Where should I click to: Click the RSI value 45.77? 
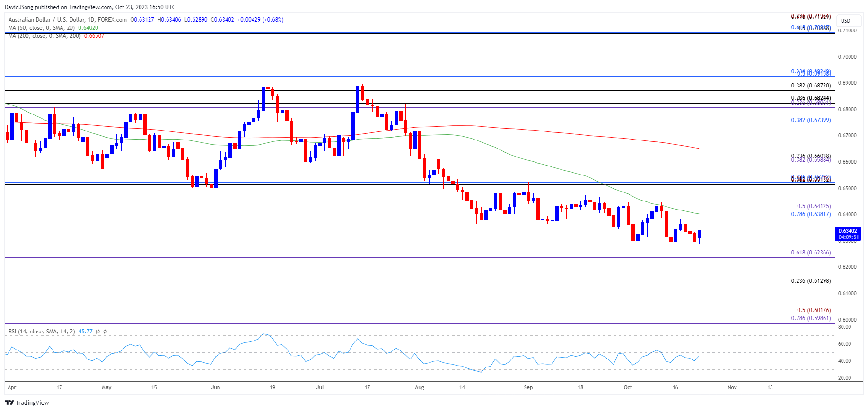point(86,332)
